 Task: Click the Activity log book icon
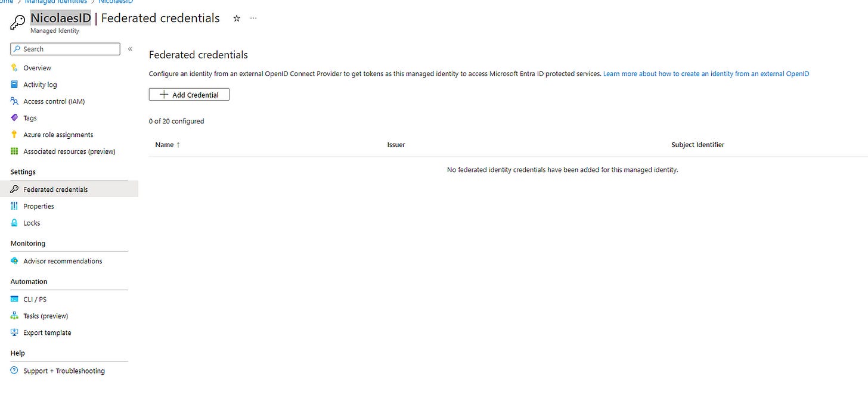click(14, 85)
